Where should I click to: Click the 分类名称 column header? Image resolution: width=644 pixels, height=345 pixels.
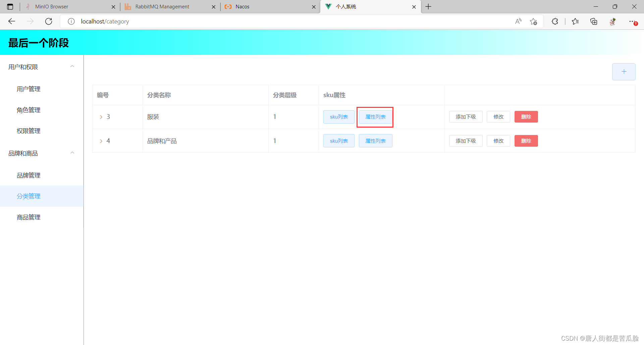tap(205, 95)
